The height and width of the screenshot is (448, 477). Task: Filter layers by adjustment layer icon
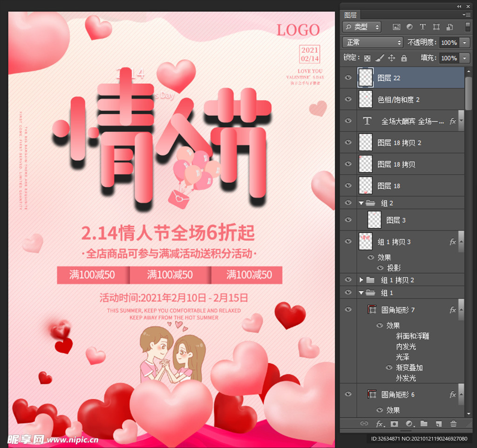tap(409, 27)
